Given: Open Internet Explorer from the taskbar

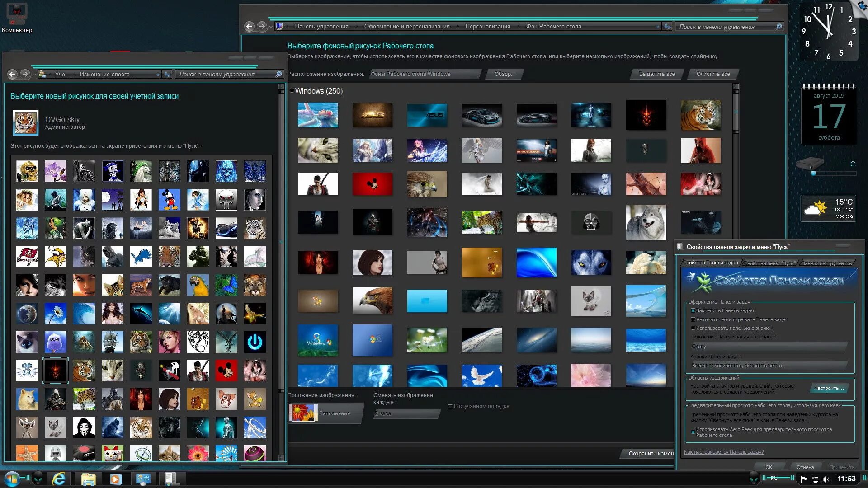Looking at the screenshot, I should click(x=59, y=479).
